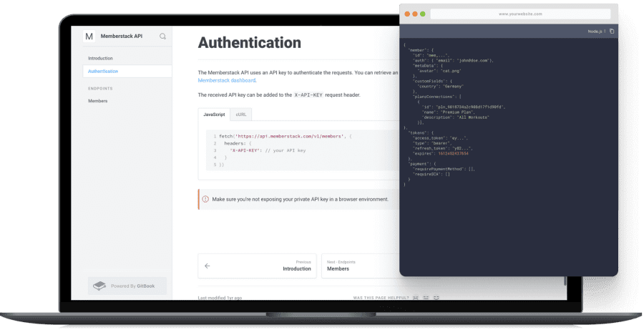Click the red close dot of the response window

click(x=407, y=14)
